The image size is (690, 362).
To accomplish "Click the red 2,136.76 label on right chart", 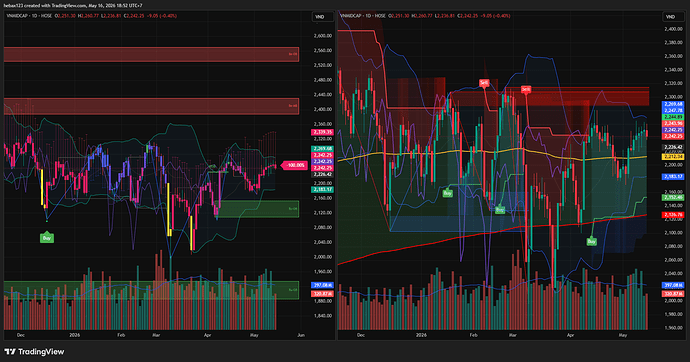I will (x=673, y=215).
